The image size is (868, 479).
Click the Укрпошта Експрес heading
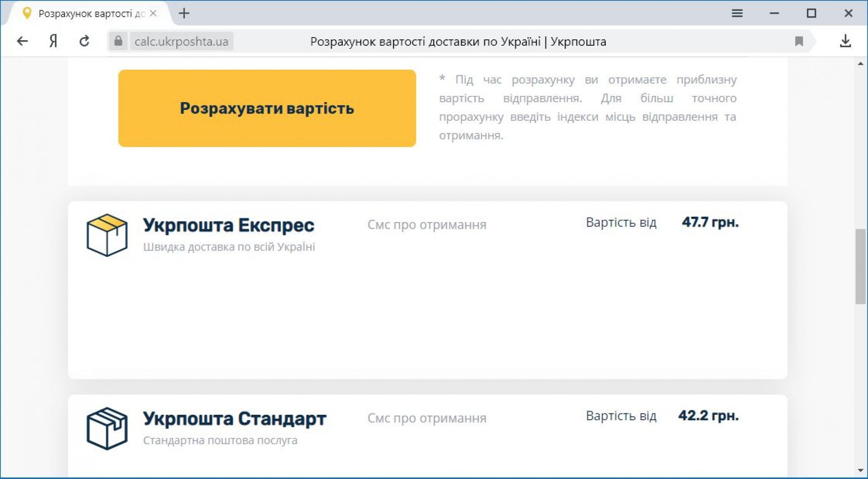coord(228,225)
